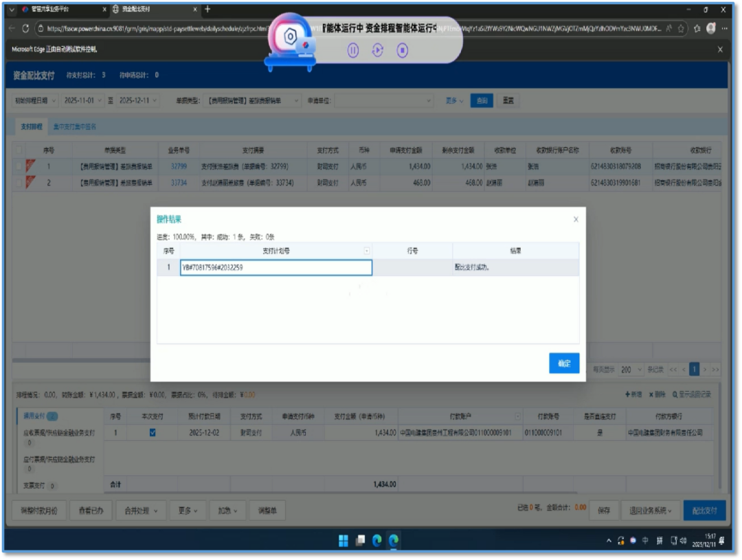Click the blue 查询 button
The image size is (742, 560).
pyautogui.click(x=482, y=100)
